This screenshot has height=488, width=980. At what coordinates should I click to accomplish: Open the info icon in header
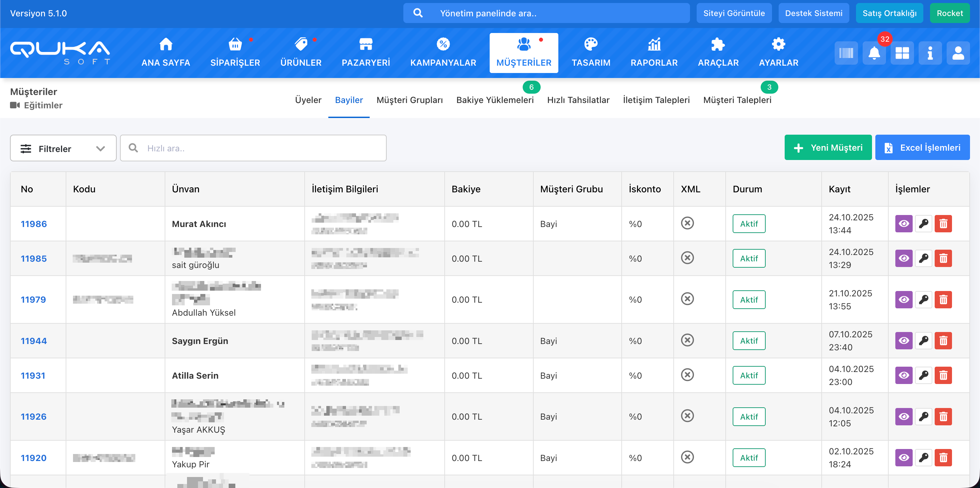(930, 53)
